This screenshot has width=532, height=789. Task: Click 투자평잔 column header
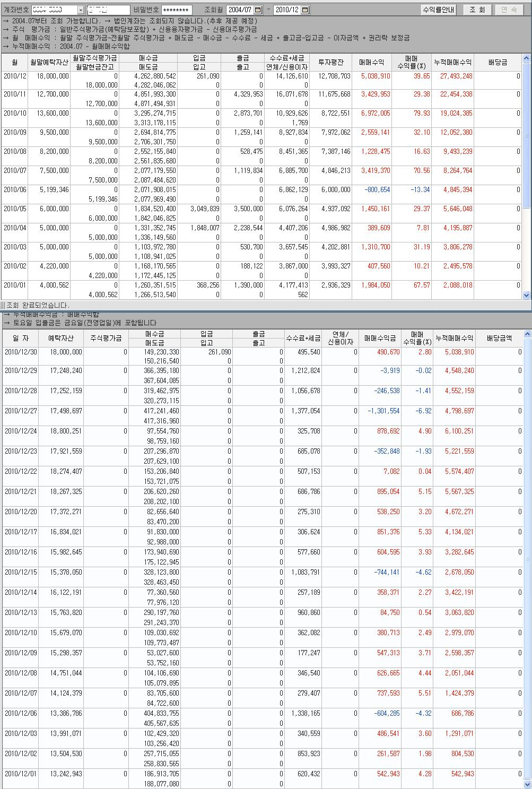point(331,63)
